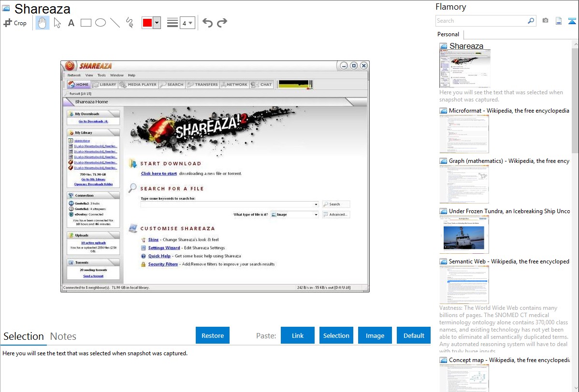Activate the hand pan tool

point(42,23)
